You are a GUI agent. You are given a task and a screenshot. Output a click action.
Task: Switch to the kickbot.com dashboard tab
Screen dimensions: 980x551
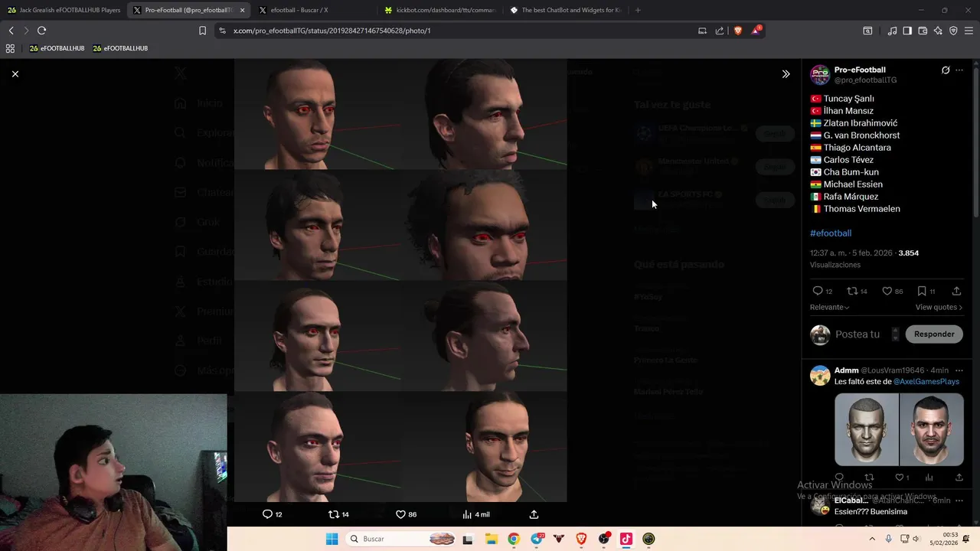pyautogui.click(x=440, y=10)
